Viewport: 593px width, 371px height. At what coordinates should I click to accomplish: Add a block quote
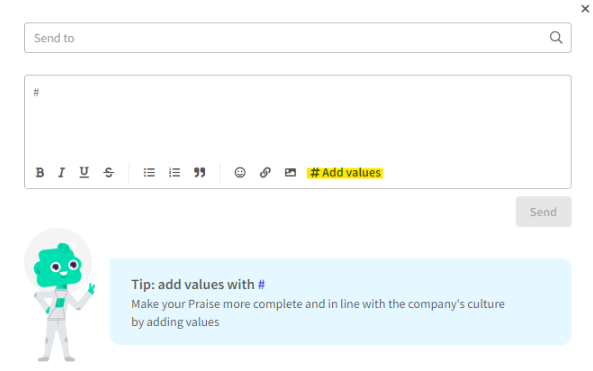(199, 172)
